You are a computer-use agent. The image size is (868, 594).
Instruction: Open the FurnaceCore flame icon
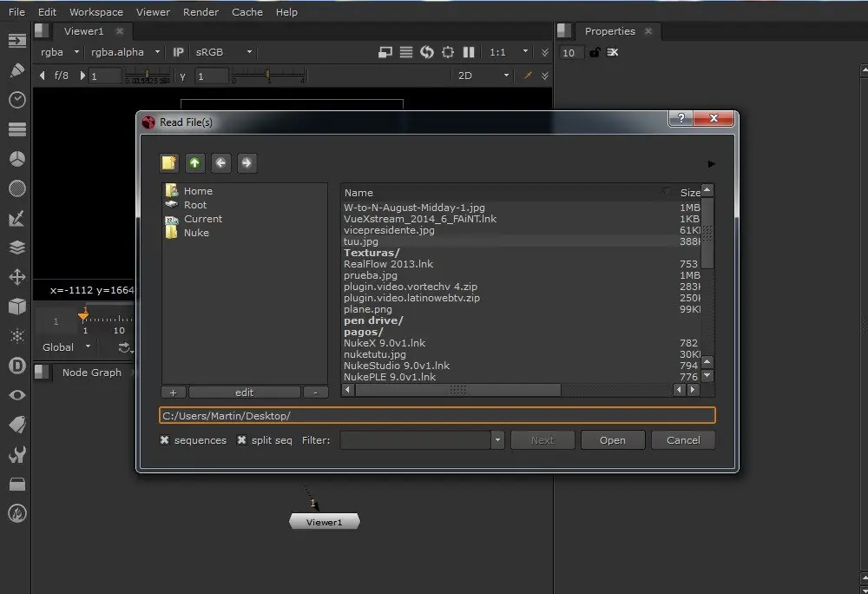(17, 514)
